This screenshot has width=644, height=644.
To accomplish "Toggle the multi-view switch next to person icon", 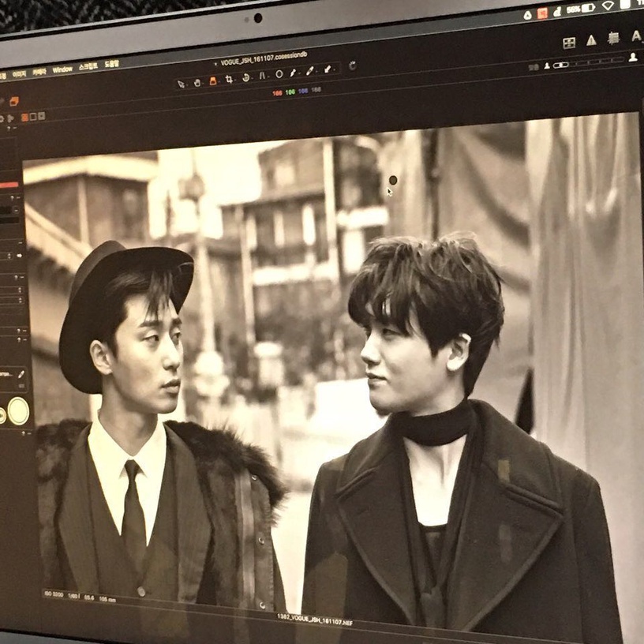I will 560,65.
